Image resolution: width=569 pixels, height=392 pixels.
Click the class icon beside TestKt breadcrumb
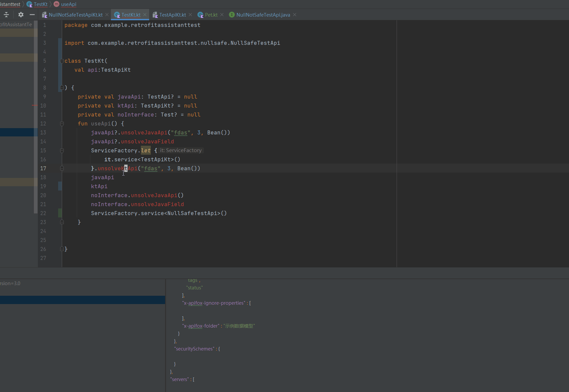pyautogui.click(x=29, y=4)
